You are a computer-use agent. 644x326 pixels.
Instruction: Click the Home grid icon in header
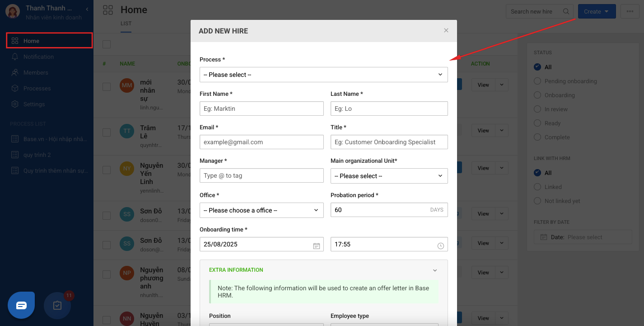pos(108,10)
